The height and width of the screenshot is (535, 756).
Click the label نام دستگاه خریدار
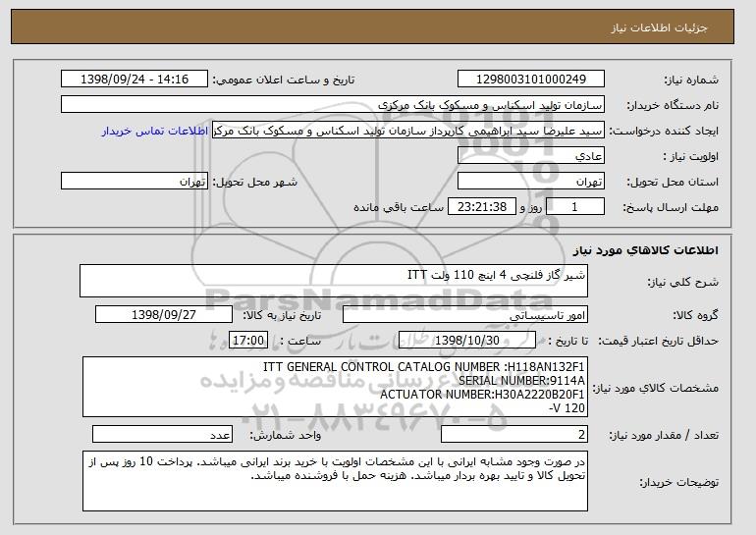[673, 106]
